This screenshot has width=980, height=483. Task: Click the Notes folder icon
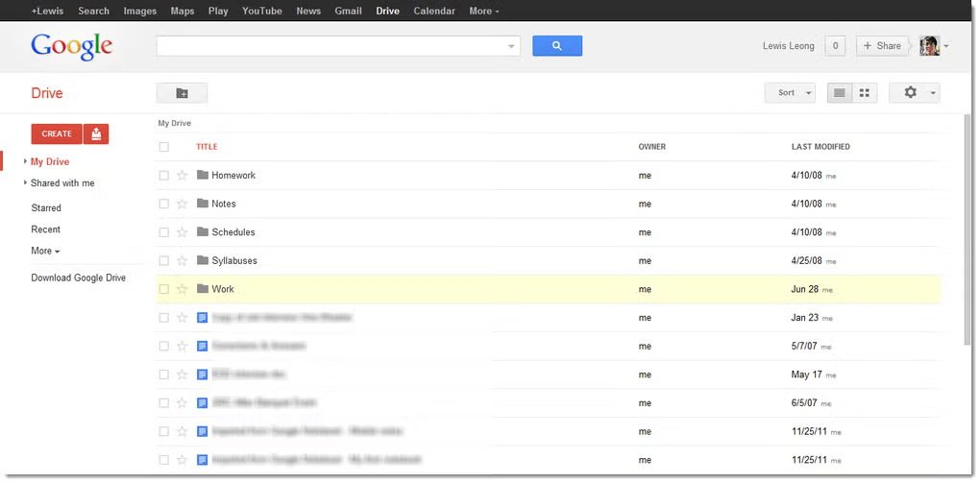pos(202,204)
